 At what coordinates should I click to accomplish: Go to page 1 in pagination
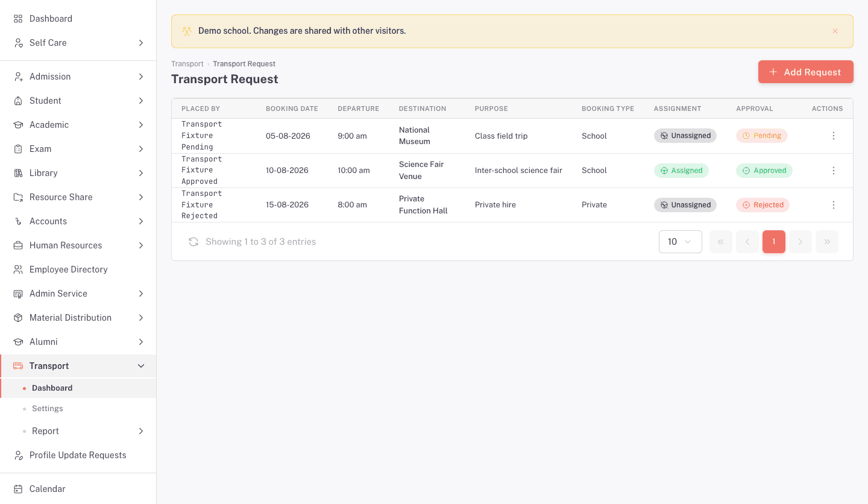[774, 242]
